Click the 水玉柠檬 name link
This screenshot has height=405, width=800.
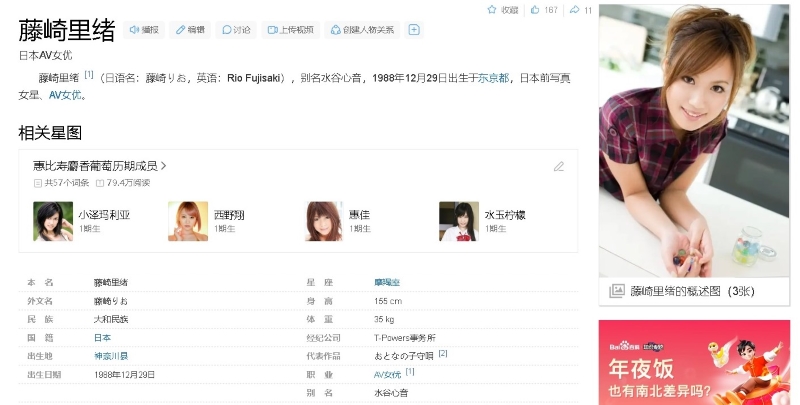coord(505,214)
